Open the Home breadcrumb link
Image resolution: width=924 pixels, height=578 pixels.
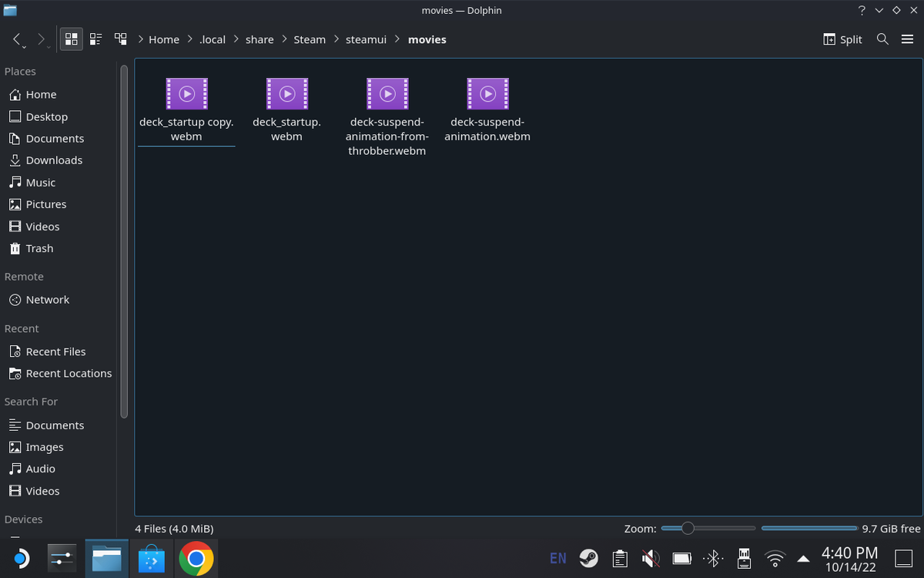164,39
